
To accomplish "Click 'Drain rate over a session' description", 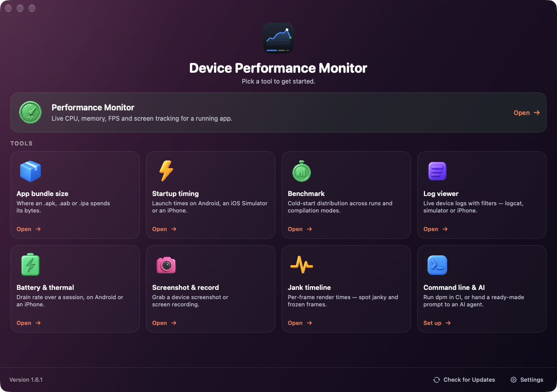I will pos(70,301).
